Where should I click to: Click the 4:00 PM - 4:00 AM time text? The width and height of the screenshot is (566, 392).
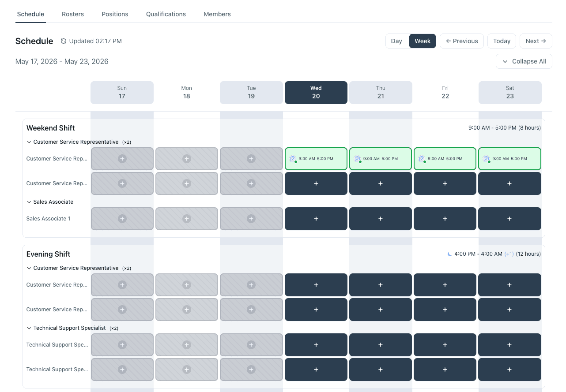478,254
